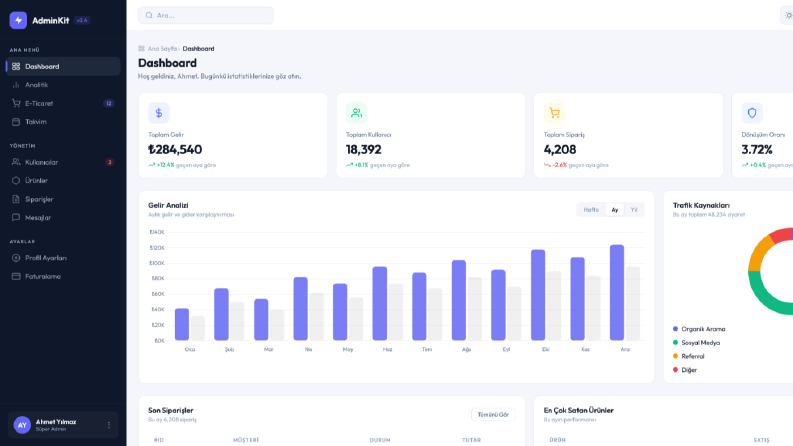Open Takvim from the sidebar
The width and height of the screenshot is (793, 446).
point(63,122)
